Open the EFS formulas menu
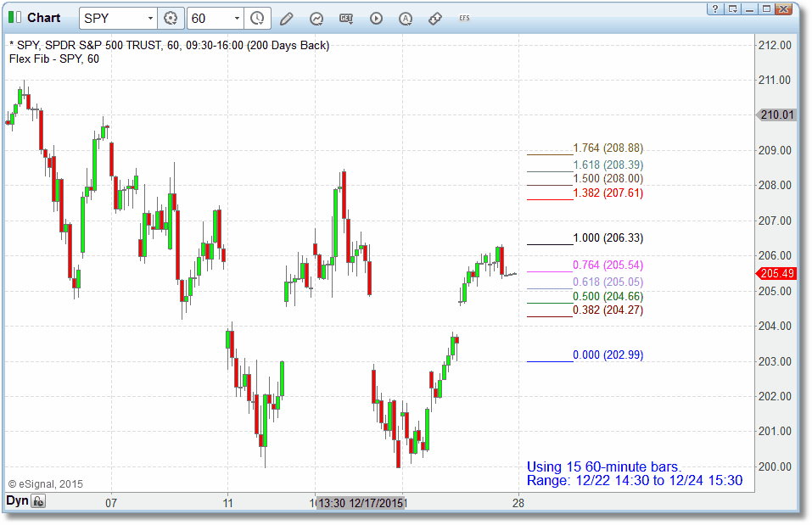Viewport: 812px width, 525px height. (x=464, y=18)
